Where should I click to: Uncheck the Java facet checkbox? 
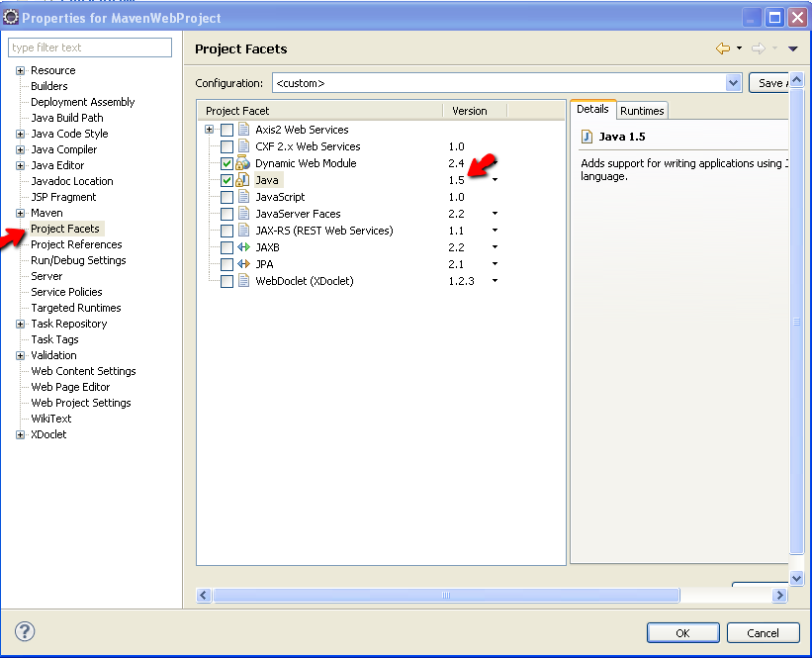tap(226, 180)
